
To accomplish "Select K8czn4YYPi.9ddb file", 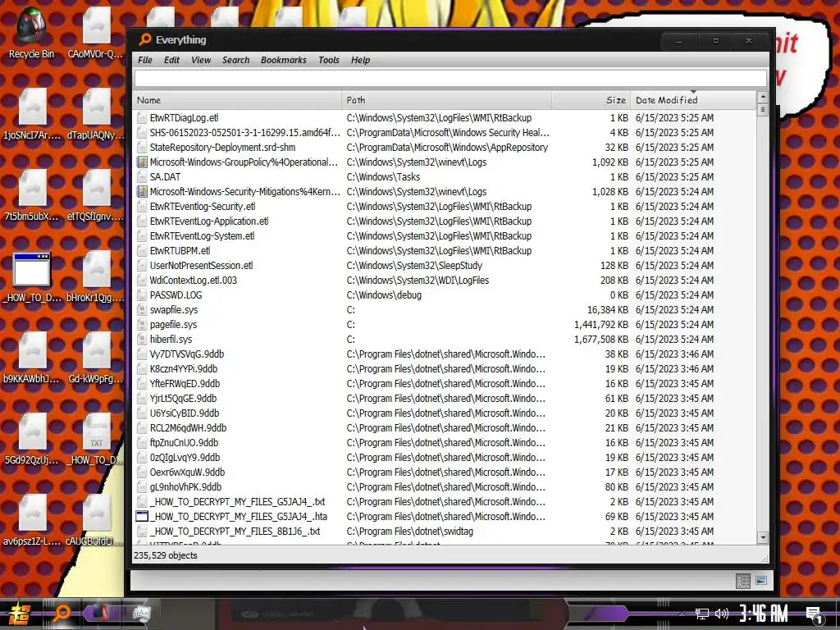I will 445,368.
